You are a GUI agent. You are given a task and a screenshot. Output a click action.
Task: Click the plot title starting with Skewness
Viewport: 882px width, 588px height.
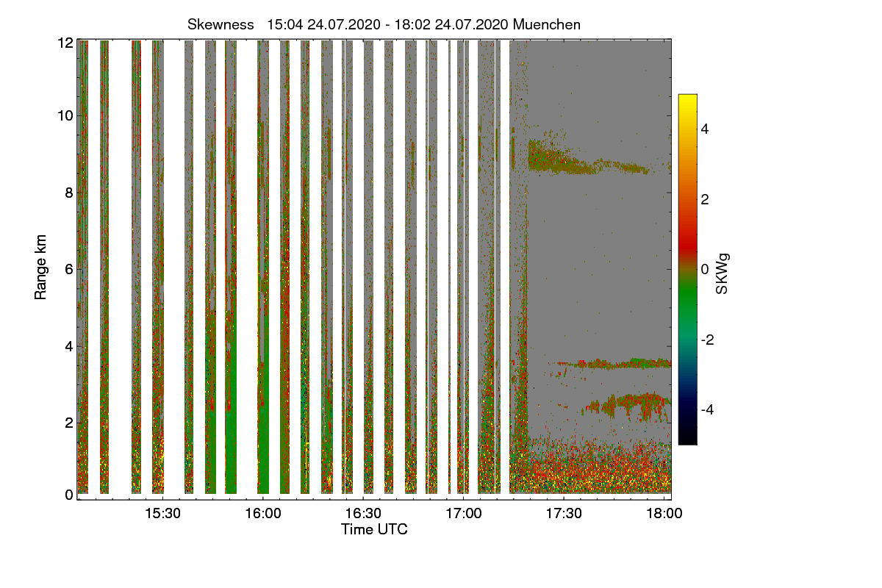384,24
